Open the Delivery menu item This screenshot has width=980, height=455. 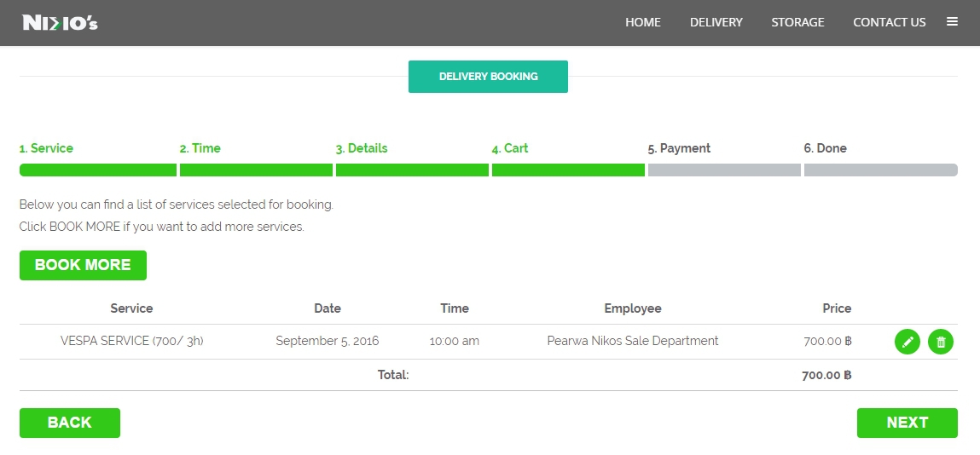[x=716, y=22]
